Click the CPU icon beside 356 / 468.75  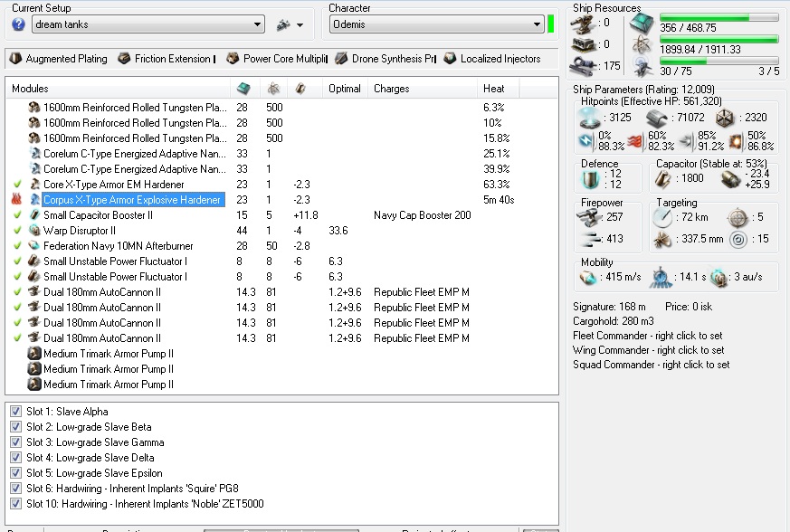[x=642, y=24]
